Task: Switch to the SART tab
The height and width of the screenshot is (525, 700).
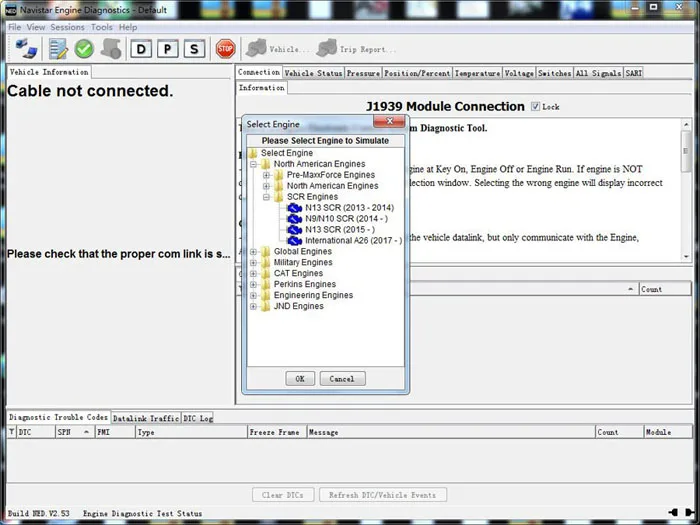Action: point(633,73)
